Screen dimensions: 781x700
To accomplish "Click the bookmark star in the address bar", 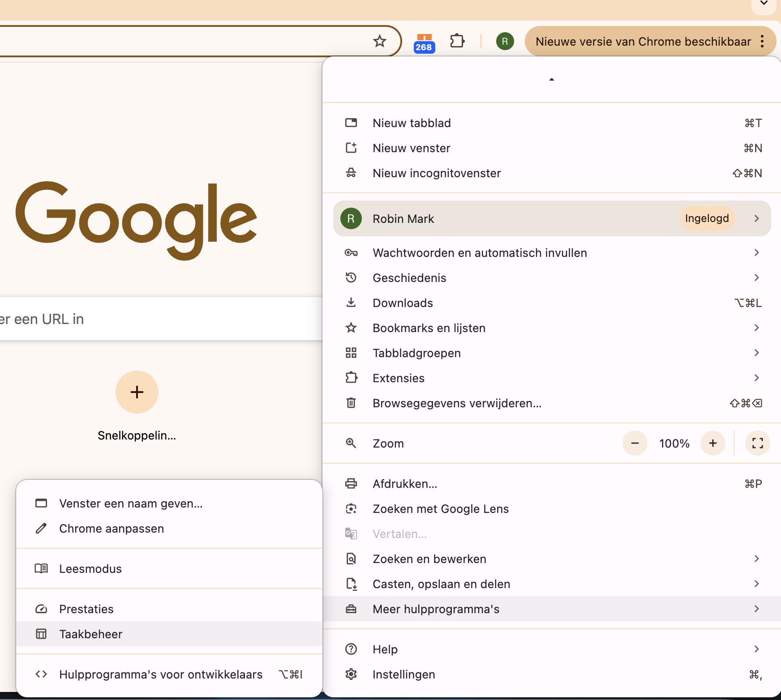I will click(380, 41).
